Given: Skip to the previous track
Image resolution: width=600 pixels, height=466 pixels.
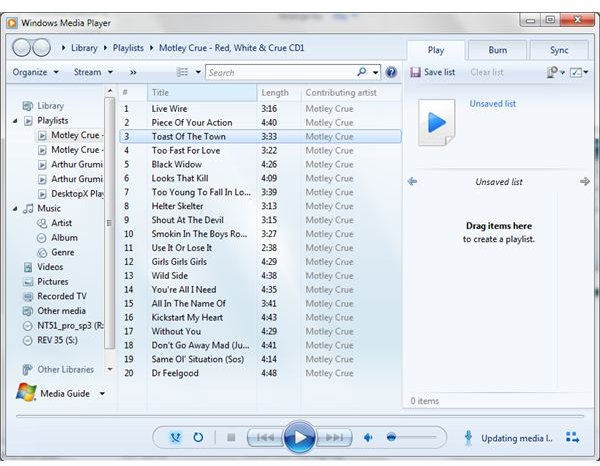Looking at the screenshot, I should point(266,437).
